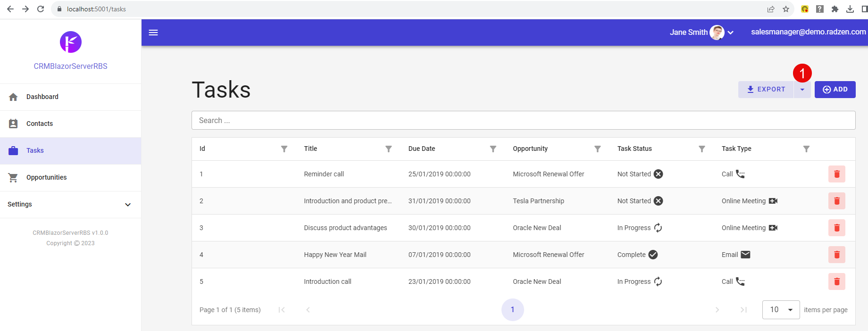Click the Introduction call title cell
This screenshot has height=331, width=868.
(x=327, y=281)
